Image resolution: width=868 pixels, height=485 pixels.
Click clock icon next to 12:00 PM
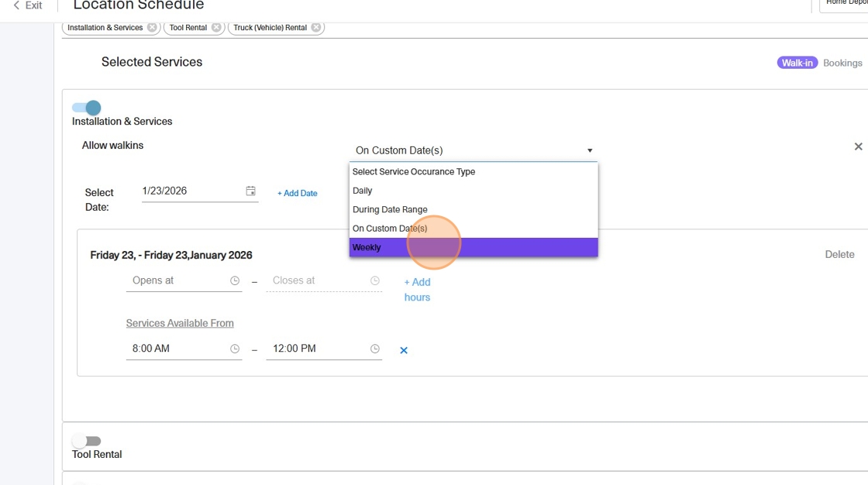tap(375, 349)
